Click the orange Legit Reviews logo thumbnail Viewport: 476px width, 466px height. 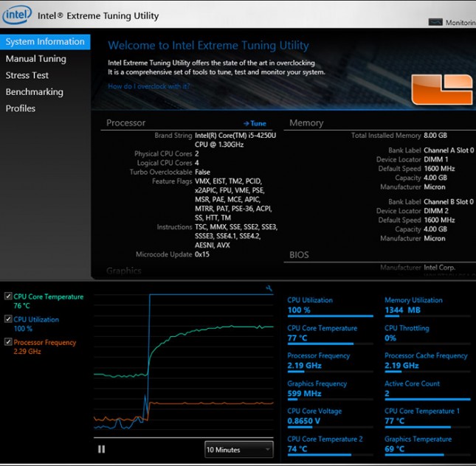coord(442,89)
